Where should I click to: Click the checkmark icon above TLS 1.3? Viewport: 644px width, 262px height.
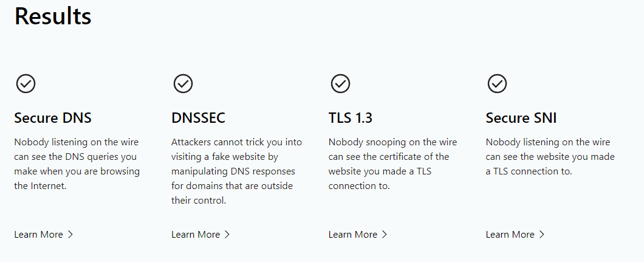click(340, 83)
